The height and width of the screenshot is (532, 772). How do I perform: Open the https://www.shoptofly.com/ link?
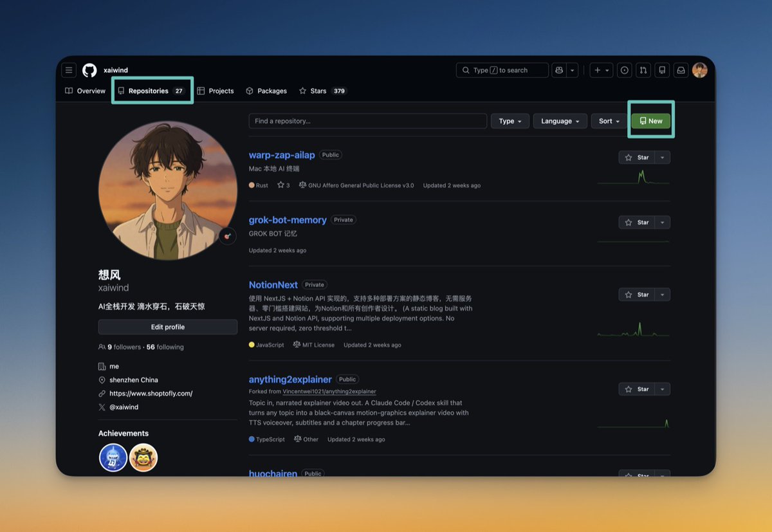pos(151,393)
